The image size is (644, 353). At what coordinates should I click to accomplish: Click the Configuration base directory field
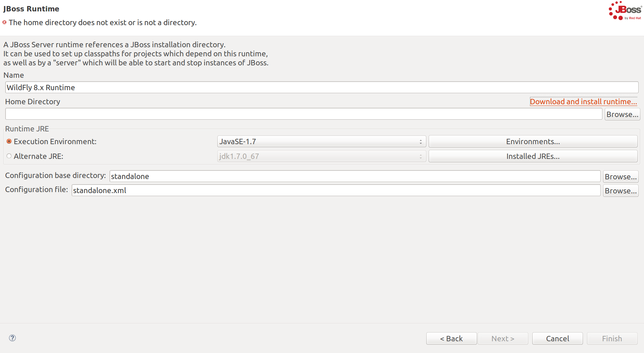[x=355, y=176]
